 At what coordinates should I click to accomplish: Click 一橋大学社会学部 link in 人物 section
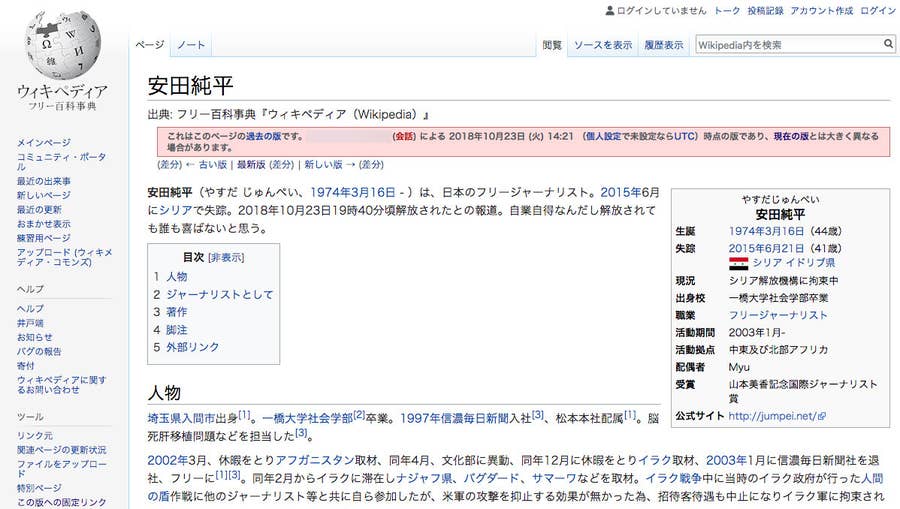[x=308, y=419]
